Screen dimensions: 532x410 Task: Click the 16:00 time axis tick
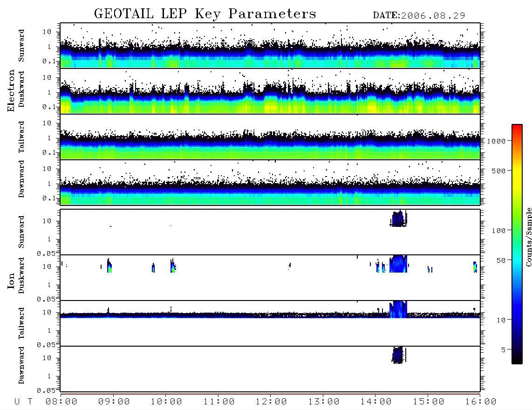click(x=481, y=402)
